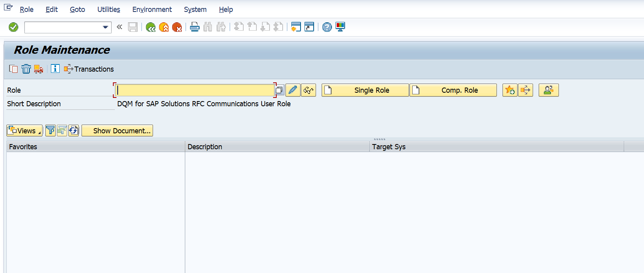This screenshot has height=273, width=644.
Task: Open the Help question mark icon
Action: click(327, 27)
